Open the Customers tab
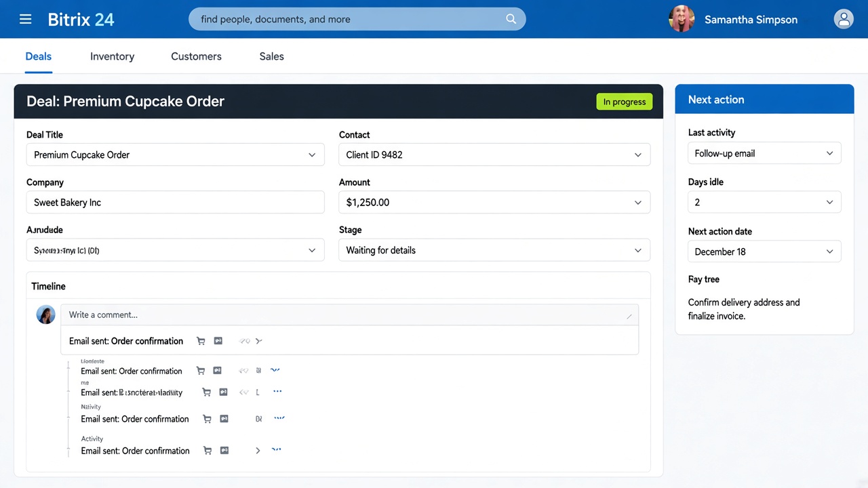Screen dimensions: 868x488 (196, 56)
